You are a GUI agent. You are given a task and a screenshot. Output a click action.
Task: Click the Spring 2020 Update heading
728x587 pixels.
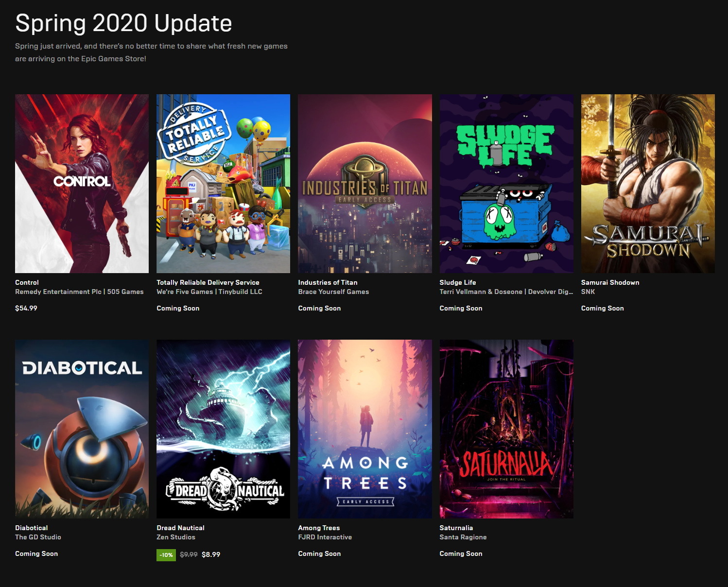tap(123, 23)
